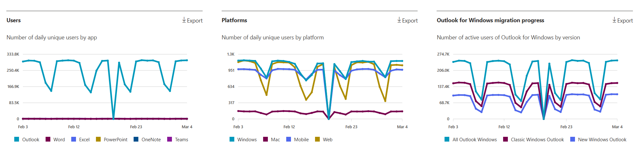Click the Export download icon in Users panel

(x=184, y=20)
